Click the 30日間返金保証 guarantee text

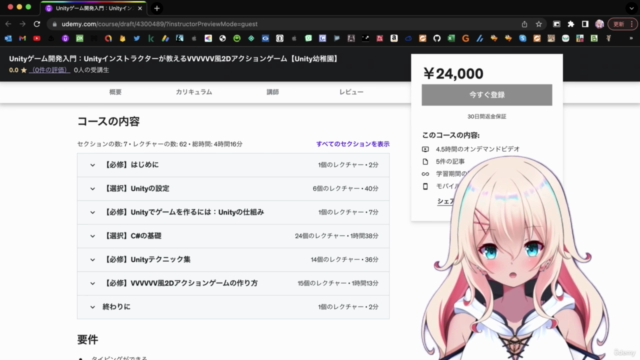487,117
